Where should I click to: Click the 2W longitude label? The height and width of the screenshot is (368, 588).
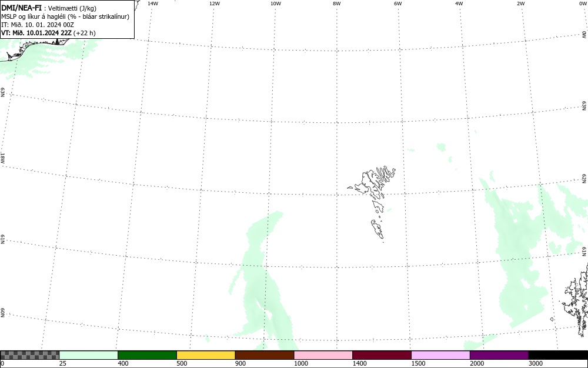tap(520, 4)
